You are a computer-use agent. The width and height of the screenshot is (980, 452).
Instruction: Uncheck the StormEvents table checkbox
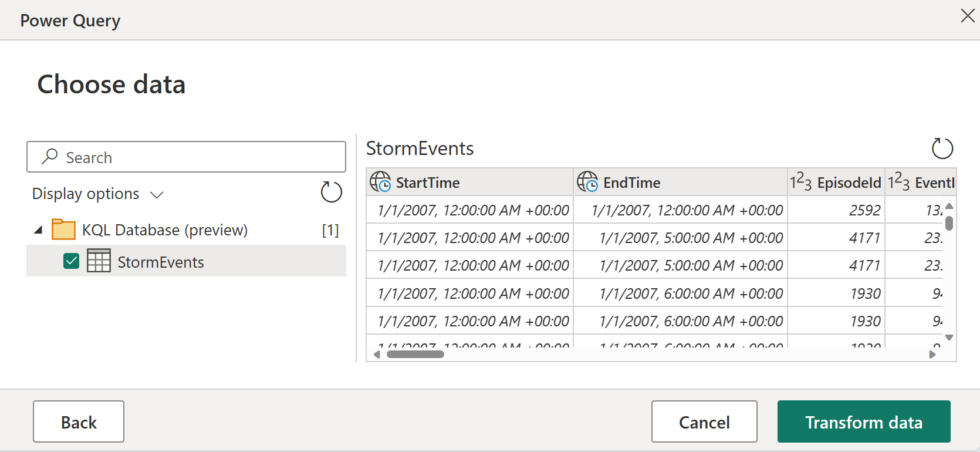[72, 261]
